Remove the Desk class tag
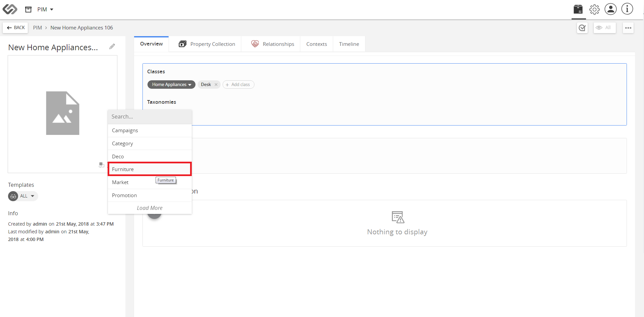644x317 pixels. click(x=216, y=85)
